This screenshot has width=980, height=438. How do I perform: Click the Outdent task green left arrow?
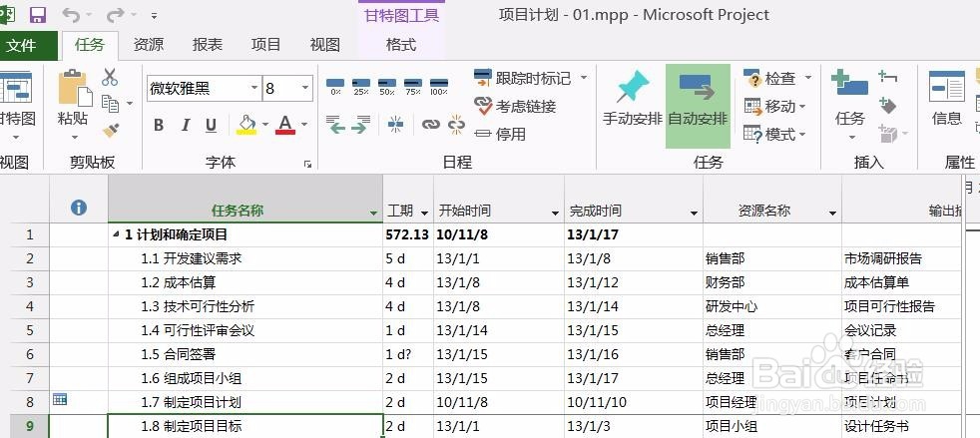336,125
